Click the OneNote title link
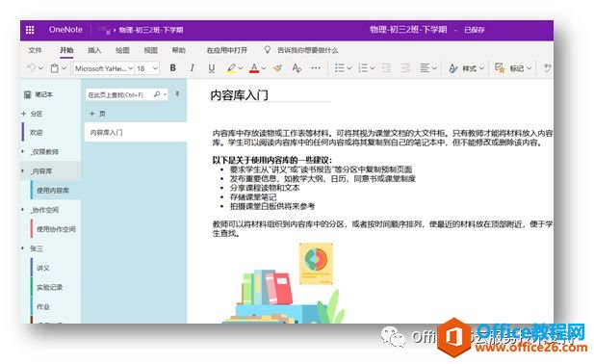This screenshot has width=594, height=364. 65,30
